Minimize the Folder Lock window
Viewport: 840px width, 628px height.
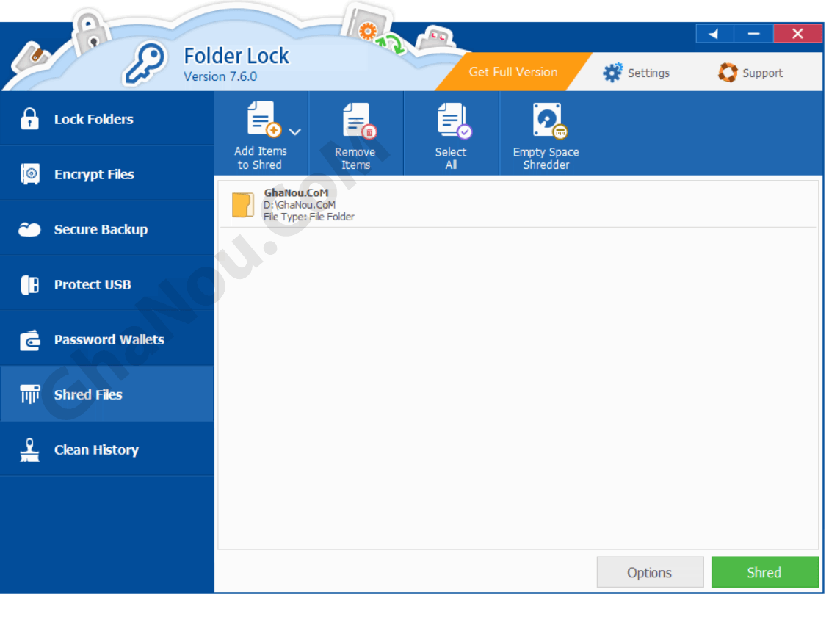(x=754, y=34)
